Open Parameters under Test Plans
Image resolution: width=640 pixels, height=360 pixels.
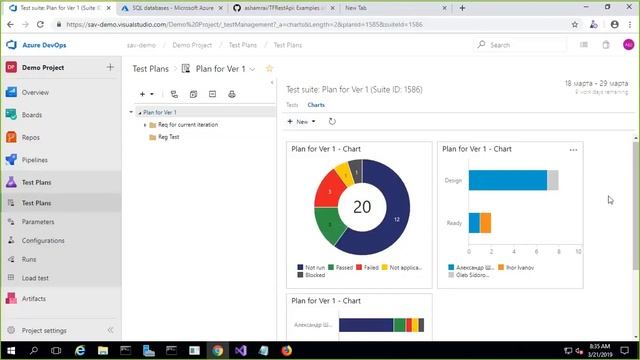[38, 222]
